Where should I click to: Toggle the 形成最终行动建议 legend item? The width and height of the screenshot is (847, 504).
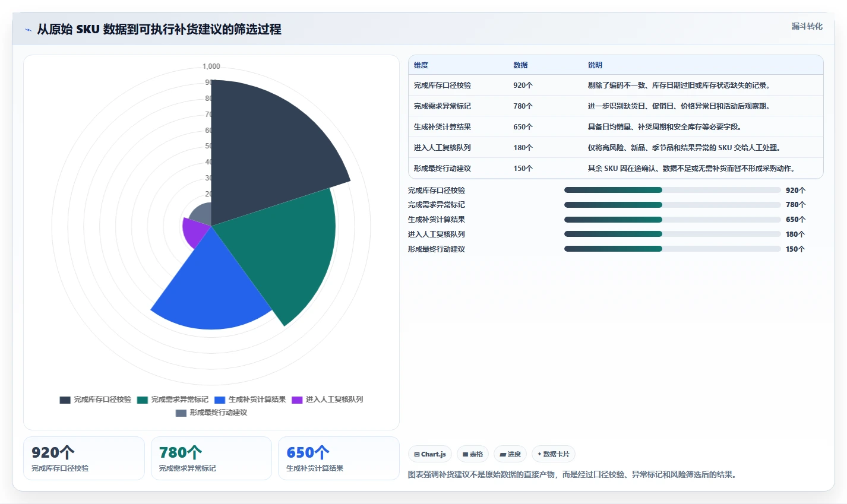tap(211, 413)
